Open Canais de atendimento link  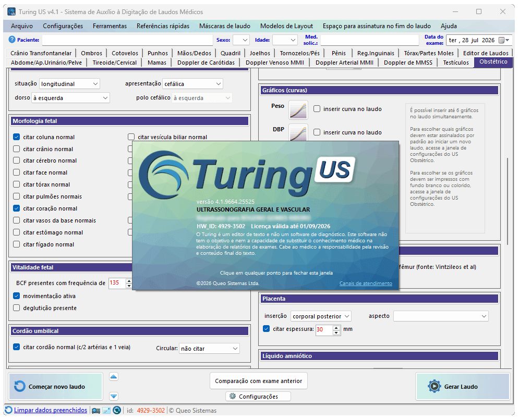point(366,283)
